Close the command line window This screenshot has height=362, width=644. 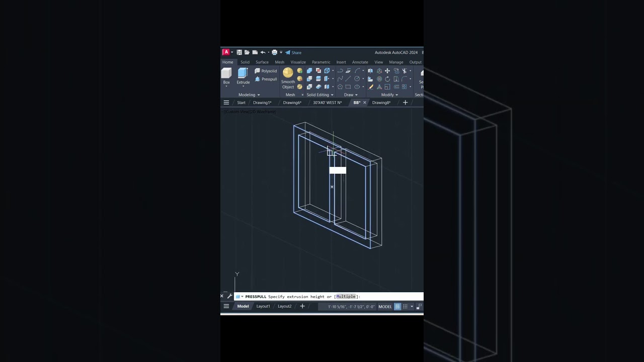pos(222,296)
